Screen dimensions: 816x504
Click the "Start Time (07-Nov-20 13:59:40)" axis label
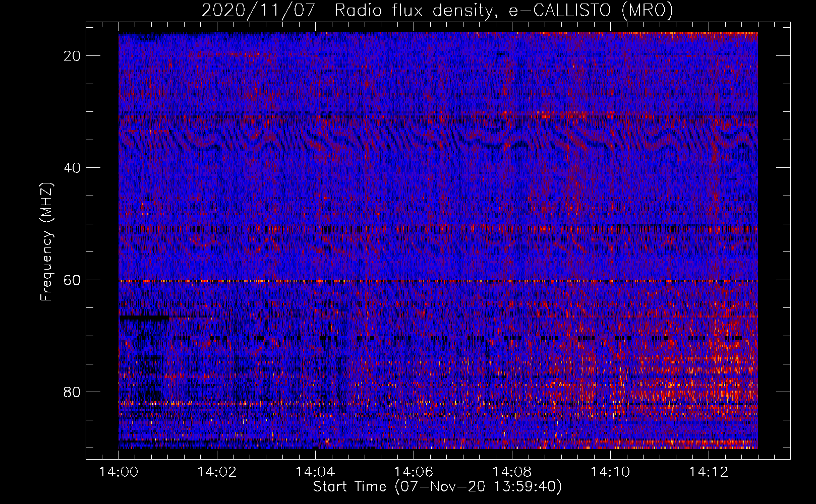click(x=437, y=487)
